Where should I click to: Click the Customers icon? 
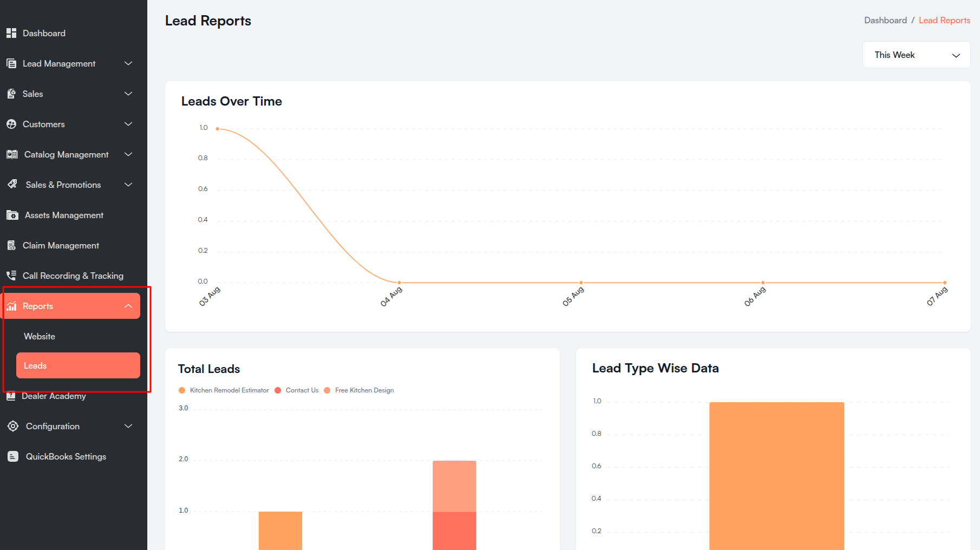click(x=11, y=124)
